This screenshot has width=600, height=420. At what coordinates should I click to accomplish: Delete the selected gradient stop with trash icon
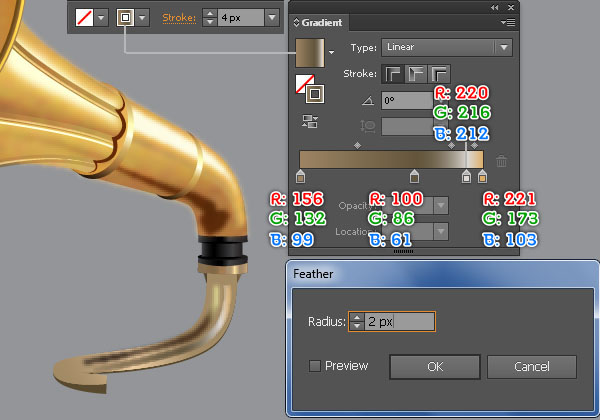[501, 161]
